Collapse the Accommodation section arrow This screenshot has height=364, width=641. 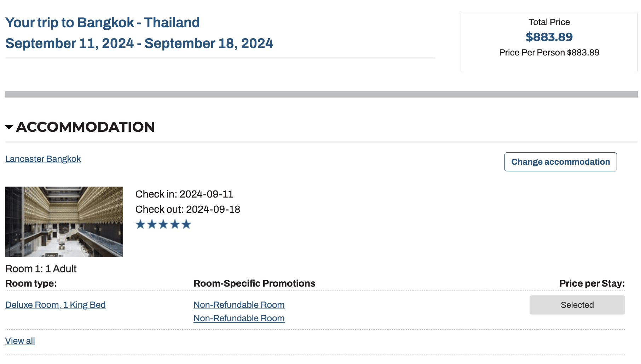(x=9, y=127)
